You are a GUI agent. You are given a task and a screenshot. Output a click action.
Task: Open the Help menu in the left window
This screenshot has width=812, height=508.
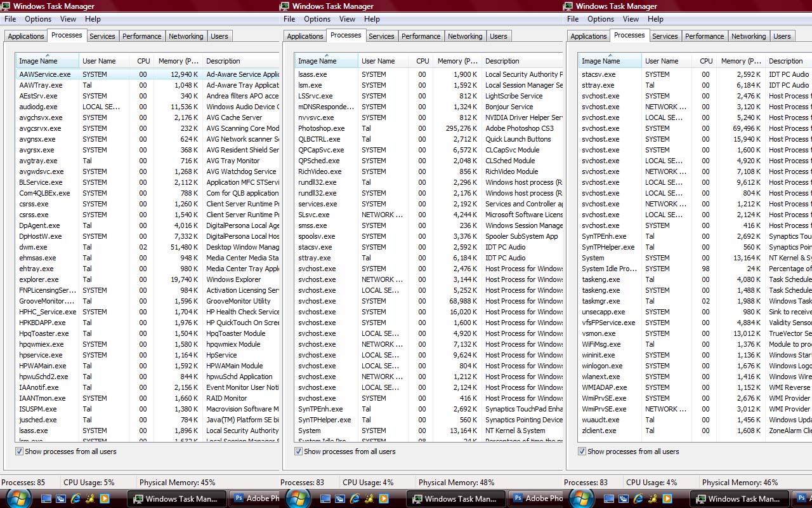click(x=93, y=19)
